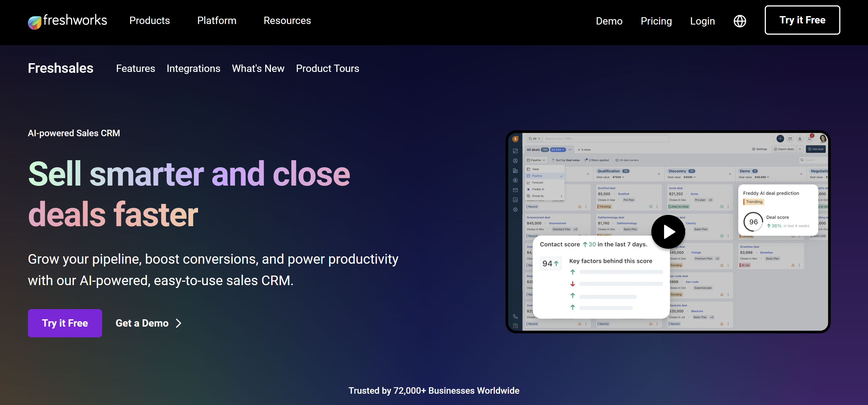Click the phone icon in preview sidebar
The image size is (868, 405).
click(x=515, y=316)
